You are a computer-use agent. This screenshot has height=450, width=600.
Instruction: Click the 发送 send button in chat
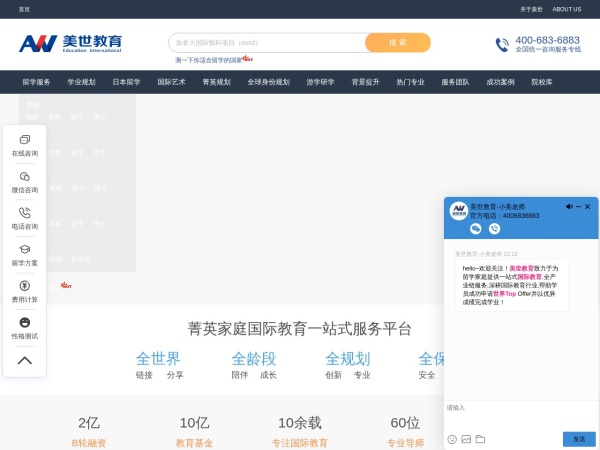579,439
